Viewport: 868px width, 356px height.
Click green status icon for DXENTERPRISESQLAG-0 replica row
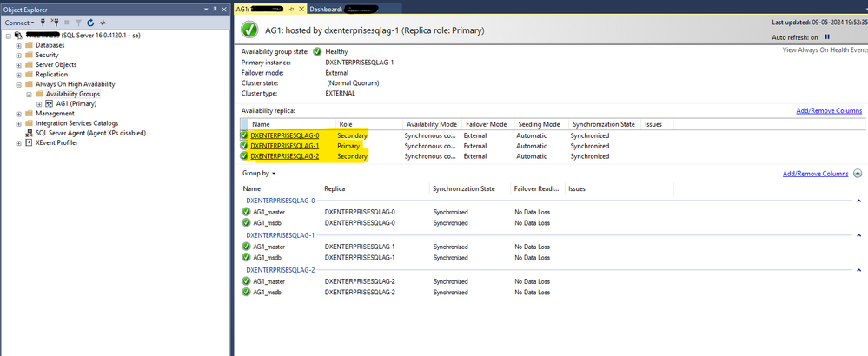[244, 135]
